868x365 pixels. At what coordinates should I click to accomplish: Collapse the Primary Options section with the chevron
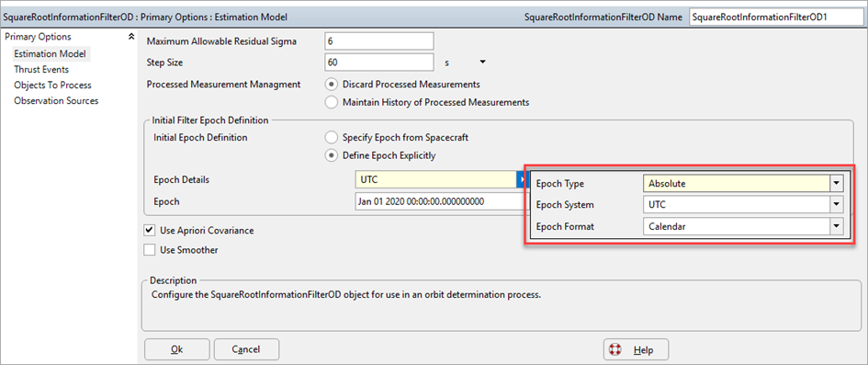pyautogui.click(x=131, y=37)
